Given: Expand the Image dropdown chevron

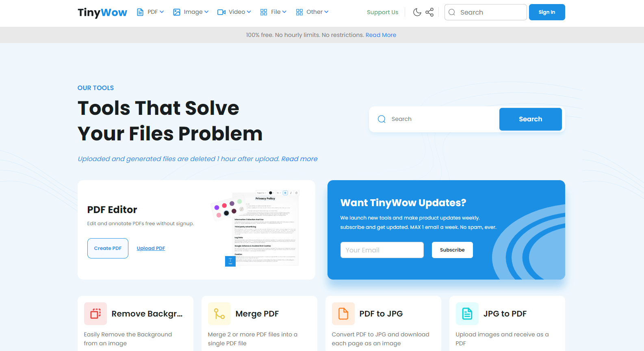Looking at the screenshot, I should coord(206,12).
